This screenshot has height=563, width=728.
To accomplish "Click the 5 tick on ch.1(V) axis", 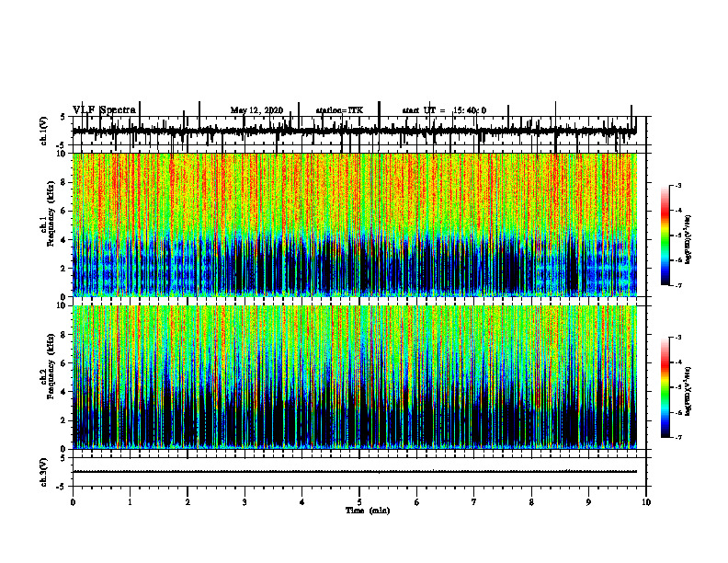I will 64,117.
